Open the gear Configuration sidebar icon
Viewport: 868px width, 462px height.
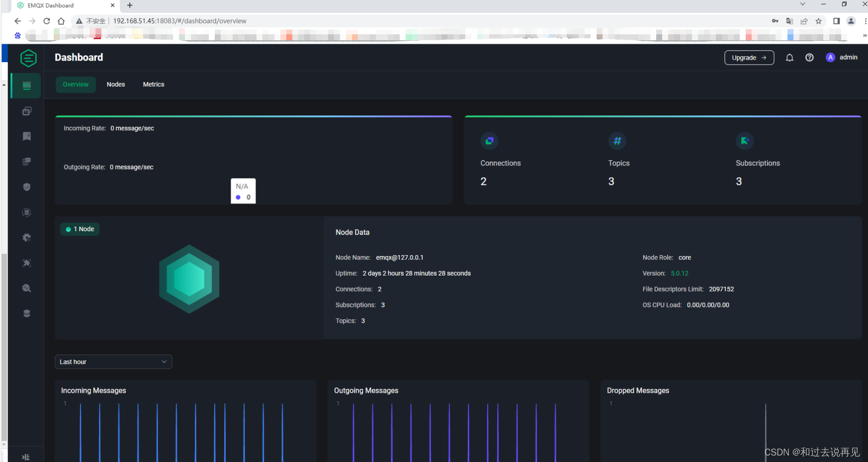tap(27, 238)
